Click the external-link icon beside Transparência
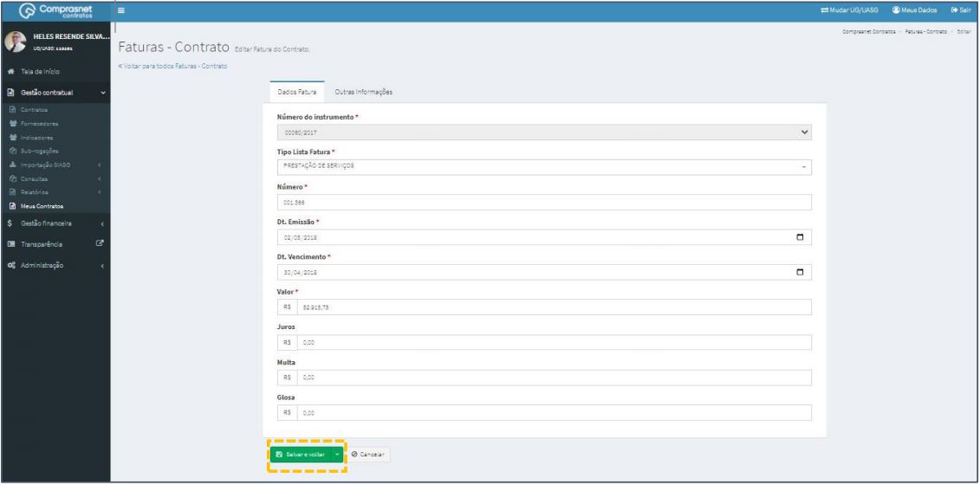The height and width of the screenshot is (485, 980). pyautogui.click(x=100, y=243)
